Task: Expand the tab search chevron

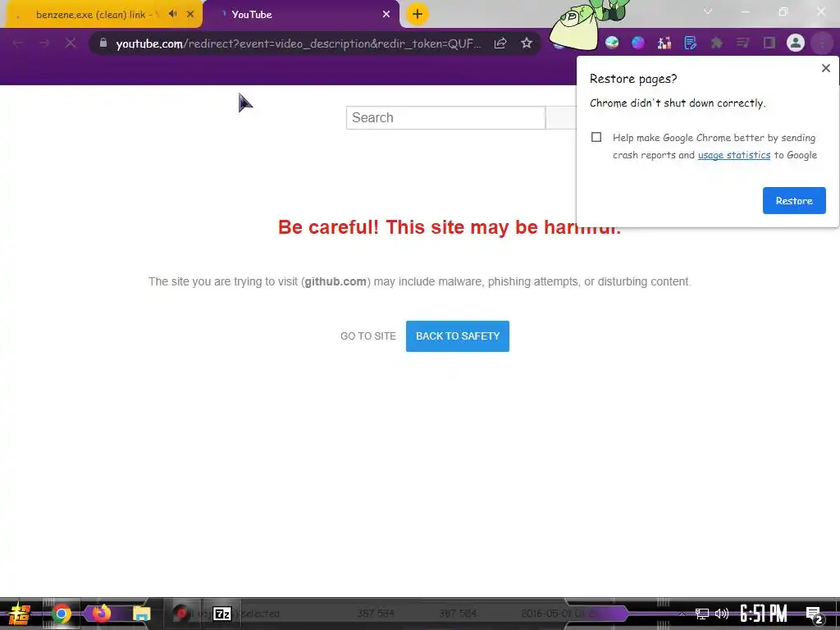Action: (x=708, y=11)
